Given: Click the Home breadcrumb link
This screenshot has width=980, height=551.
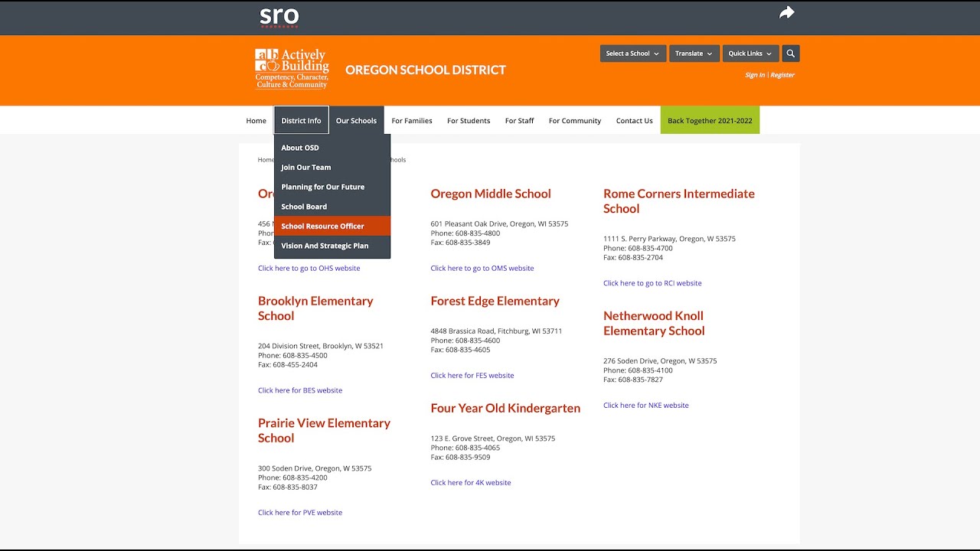Looking at the screenshot, I should coord(266,160).
